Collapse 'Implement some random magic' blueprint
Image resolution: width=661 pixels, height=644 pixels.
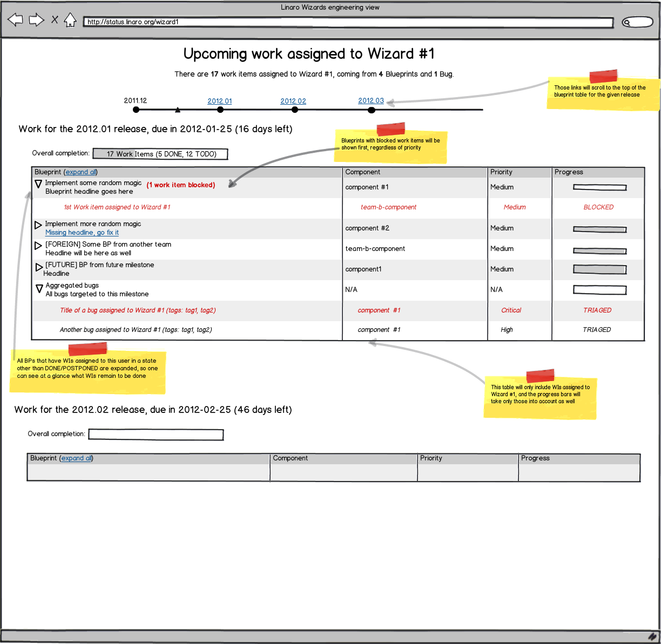[x=38, y=184]
